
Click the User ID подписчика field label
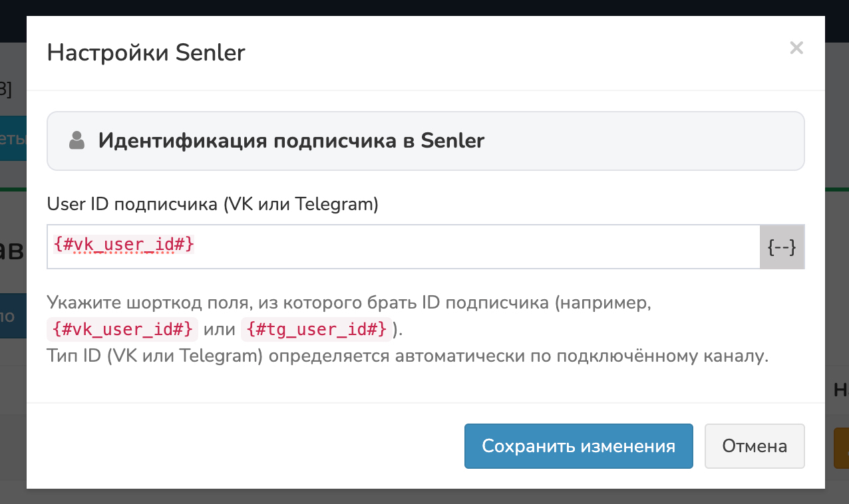pos(212,204)
